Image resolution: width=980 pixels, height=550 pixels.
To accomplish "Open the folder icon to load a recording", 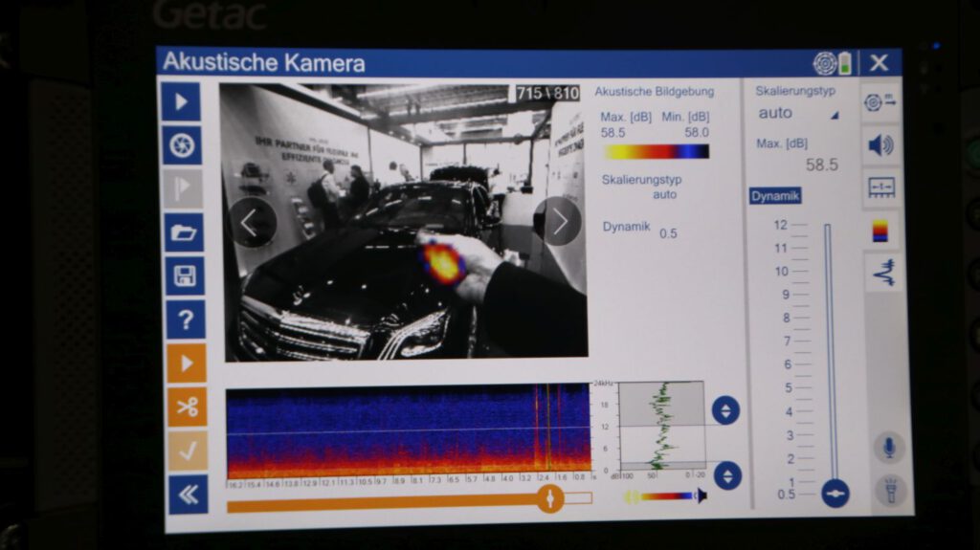I will coord(183,232).
